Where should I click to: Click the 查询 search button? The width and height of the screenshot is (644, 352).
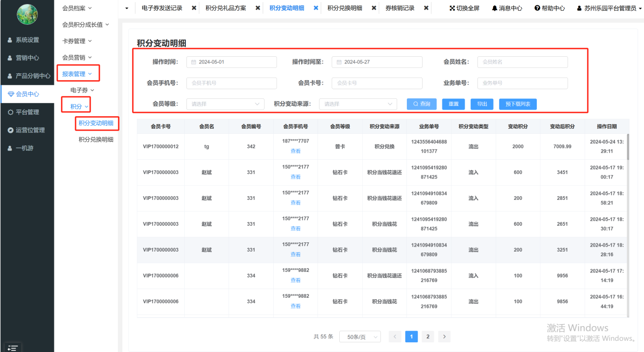tap(421, 104)
